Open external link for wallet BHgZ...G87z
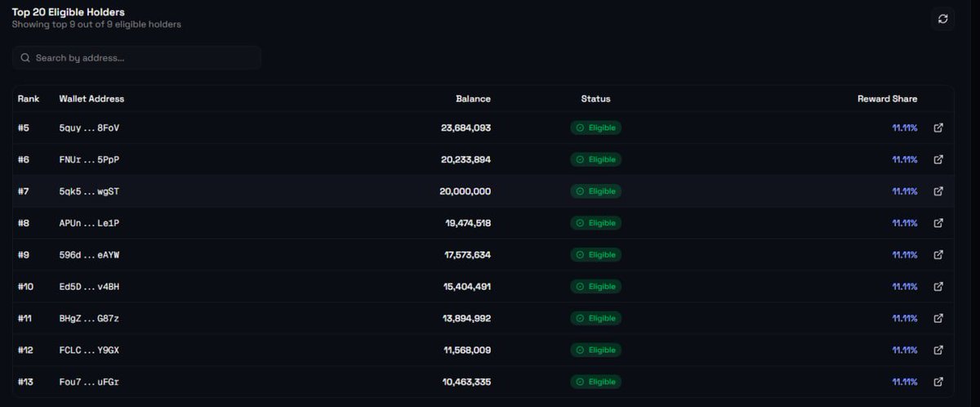The width and height of the screenshot is (980, 407). (x=938, y=318)
